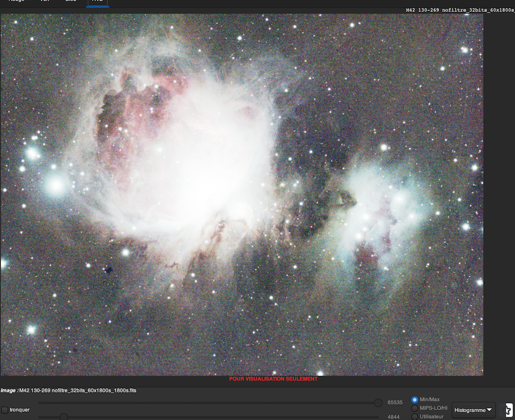Open the Histogramme display mode dropdown

tap(473, 410)
